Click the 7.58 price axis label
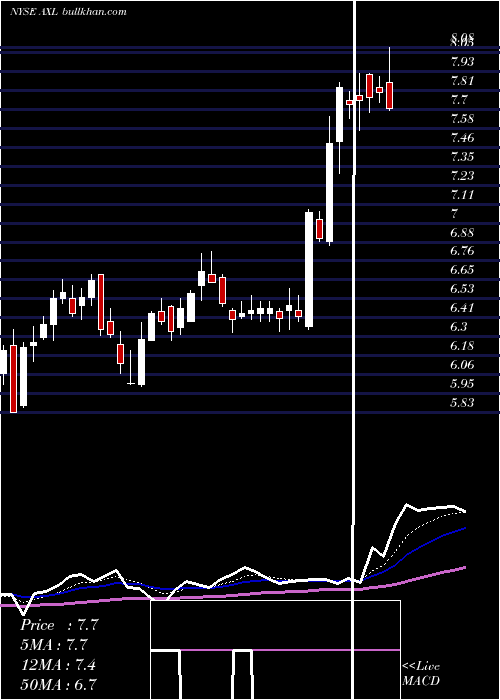This screenshot has width=500, height=700. [x=462, y=119]
